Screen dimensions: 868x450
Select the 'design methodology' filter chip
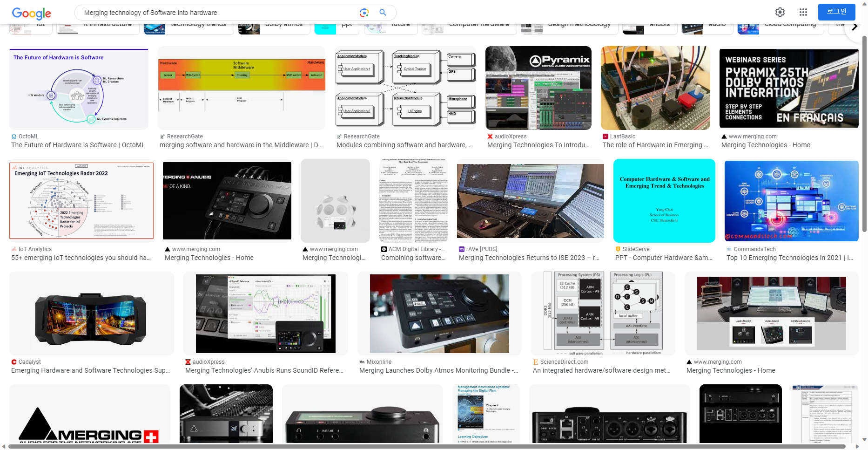[x=569, y=28]
